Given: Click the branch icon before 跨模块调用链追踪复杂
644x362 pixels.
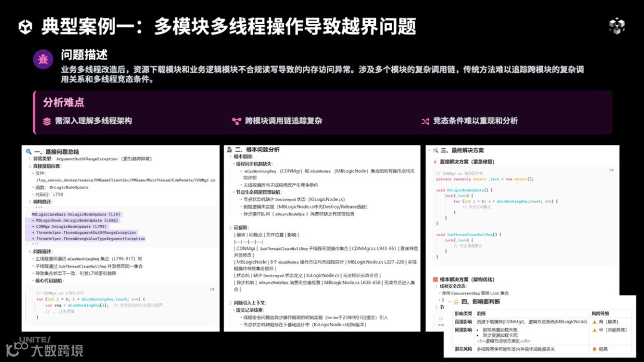Looking at the screenshot, I should [x=237, y=121].
